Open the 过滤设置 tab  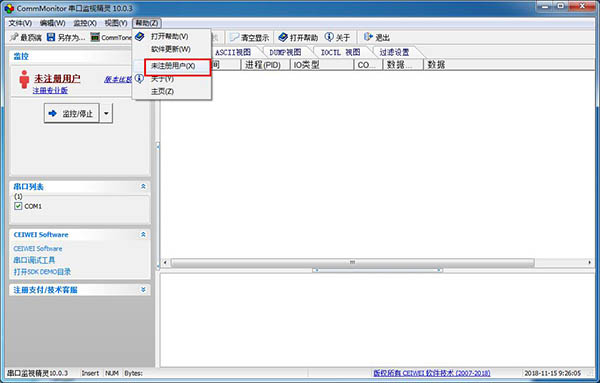coord(395,52)
